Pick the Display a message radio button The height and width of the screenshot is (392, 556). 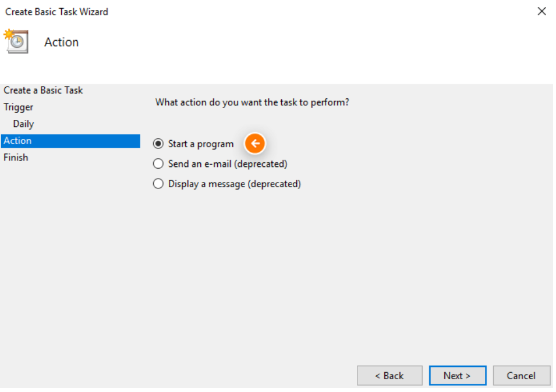coord(158,184)
